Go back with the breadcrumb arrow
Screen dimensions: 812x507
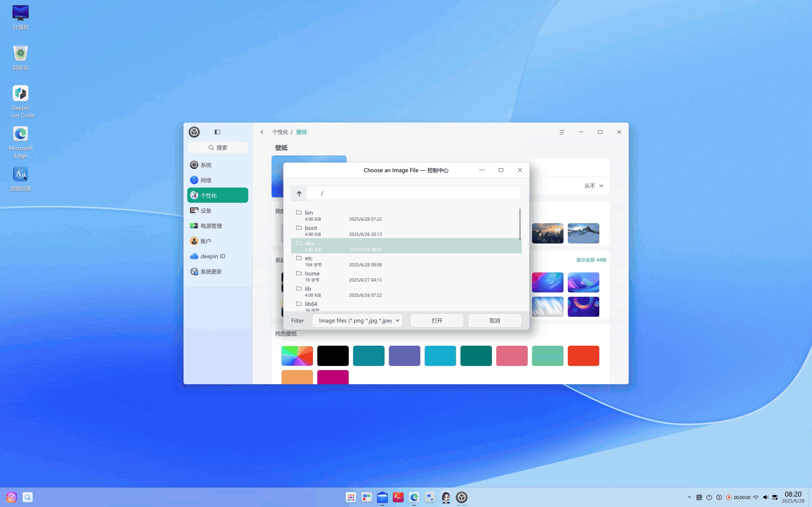(x=262, y=132)
